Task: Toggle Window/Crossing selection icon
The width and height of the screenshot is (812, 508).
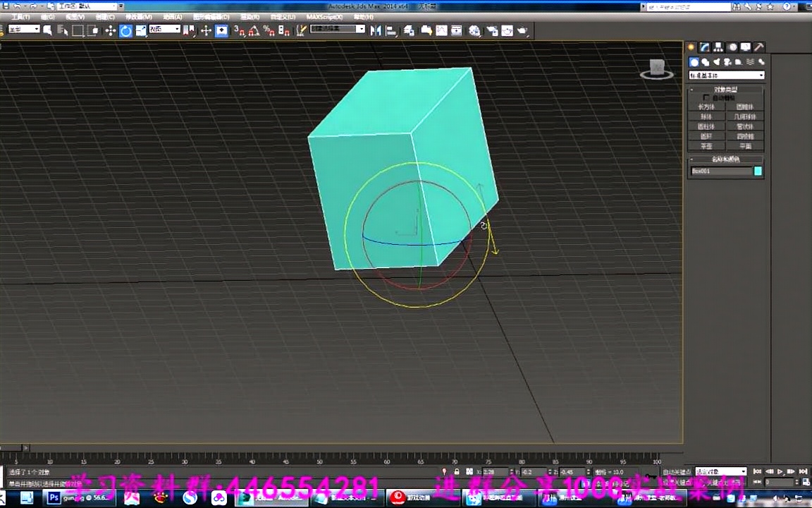Action: coord(94,31)
